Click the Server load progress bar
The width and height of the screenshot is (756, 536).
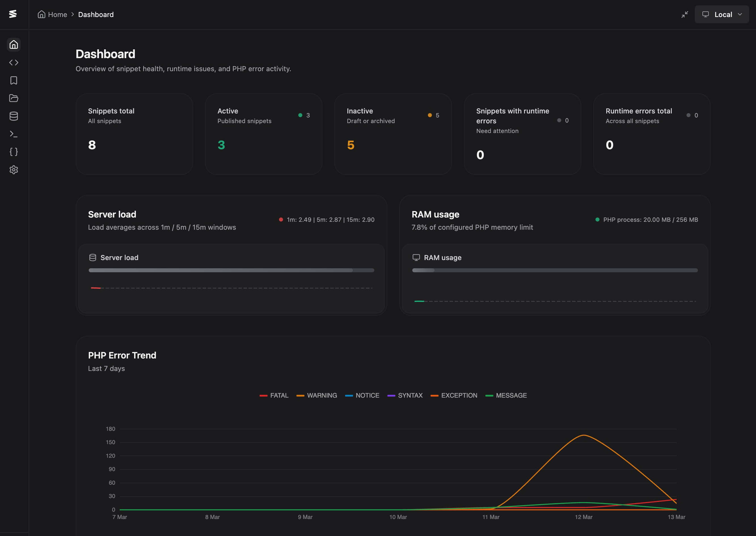pos(231,270)
